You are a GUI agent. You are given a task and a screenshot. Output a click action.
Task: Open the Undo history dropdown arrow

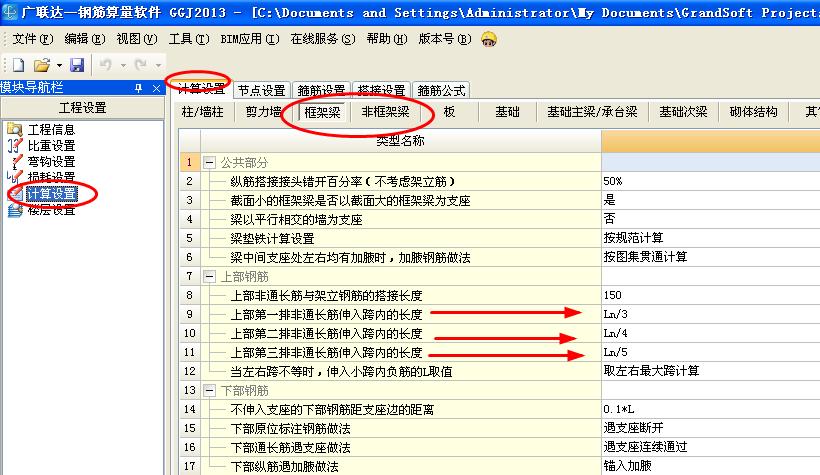(x=123, y=65)
